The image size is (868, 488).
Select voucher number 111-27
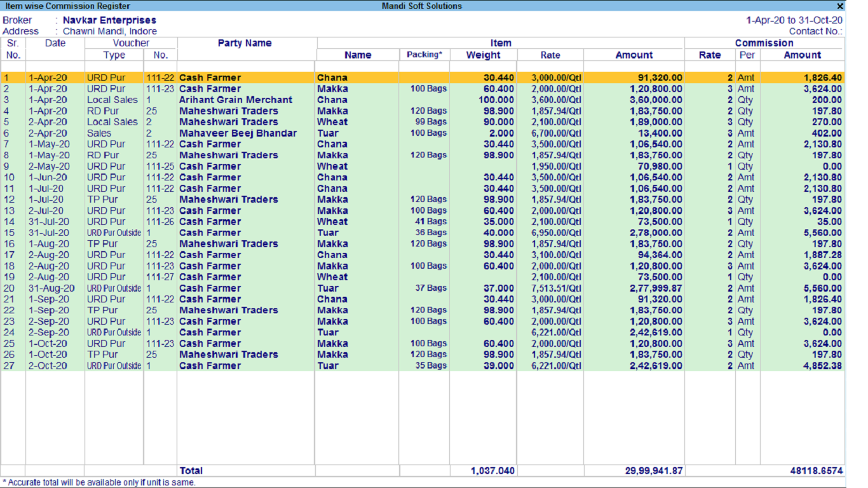click(160, 277)
